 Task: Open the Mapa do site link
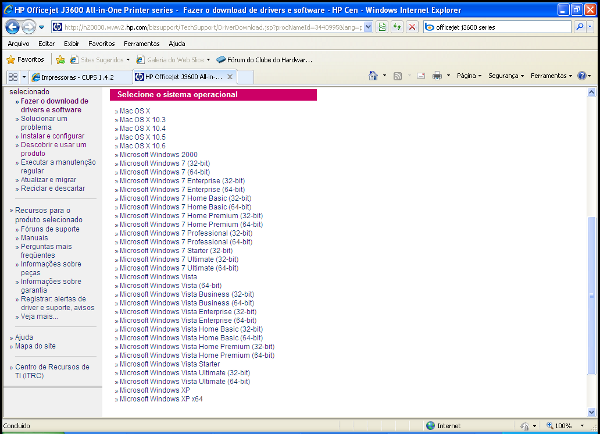click(x=35, y=346)
